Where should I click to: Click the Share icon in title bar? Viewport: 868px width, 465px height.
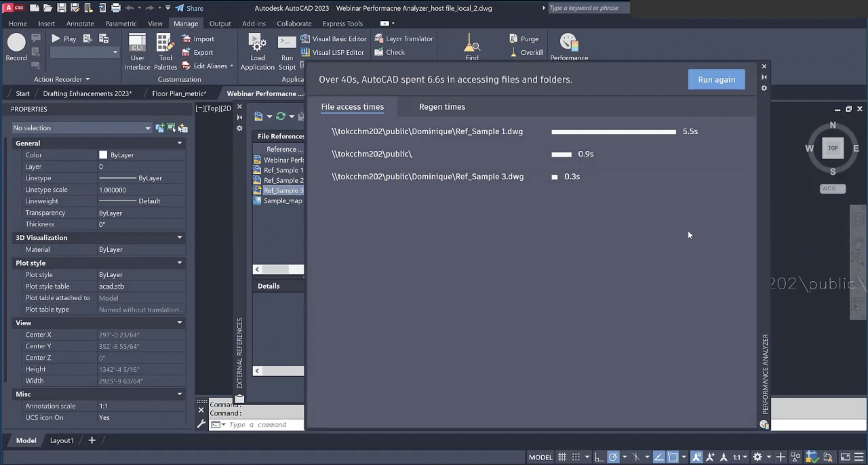click(189, 8)
